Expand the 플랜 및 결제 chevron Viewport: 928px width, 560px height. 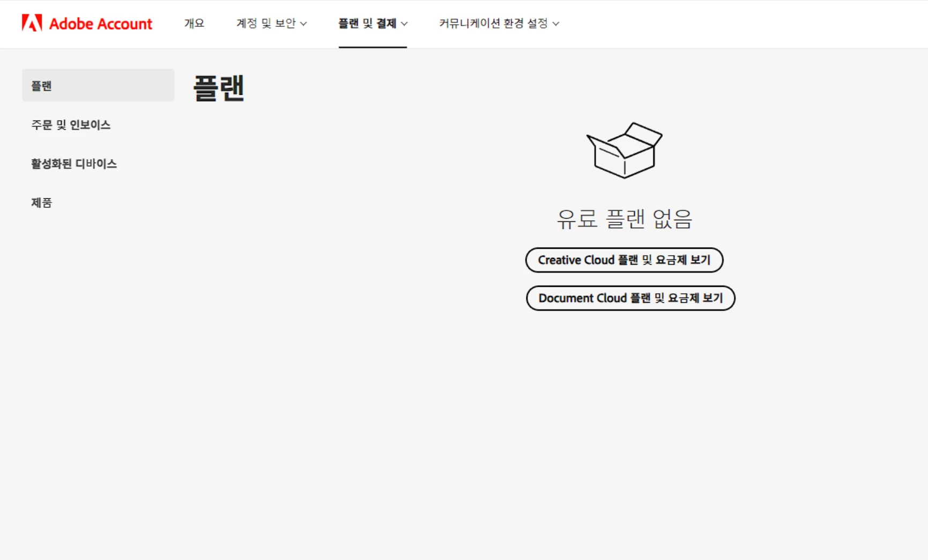point(404,24)
